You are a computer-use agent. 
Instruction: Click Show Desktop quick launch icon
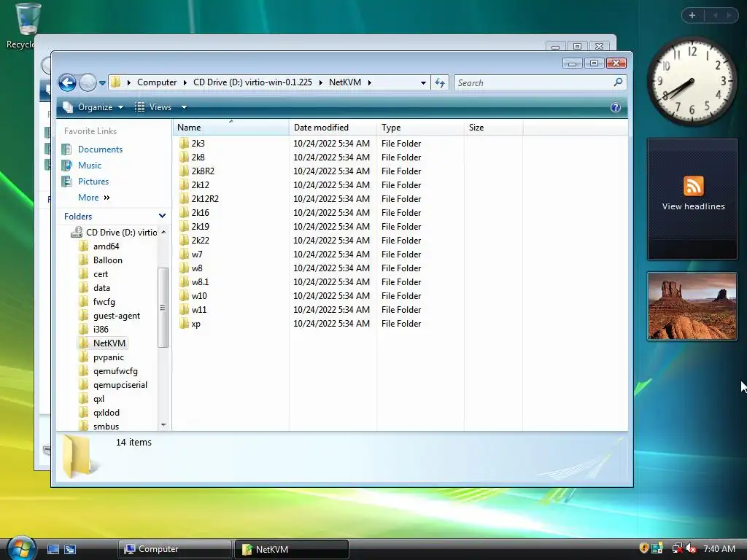click(x=53, y=549)
